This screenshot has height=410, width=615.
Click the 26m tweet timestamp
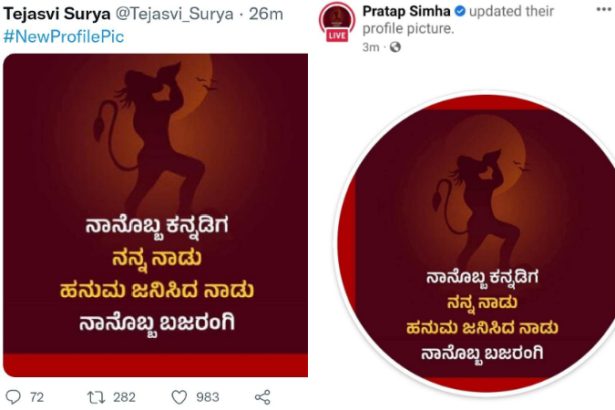pyautogui.click(x=266, y=14)
